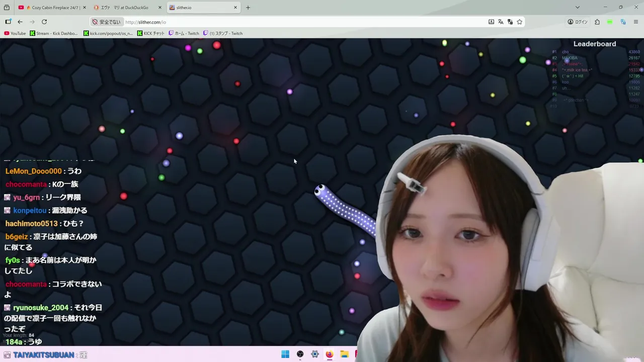The width and height of the screenshot is (644, 362).
Task: Go back to the previous page
Action: (x=20, y=22)
